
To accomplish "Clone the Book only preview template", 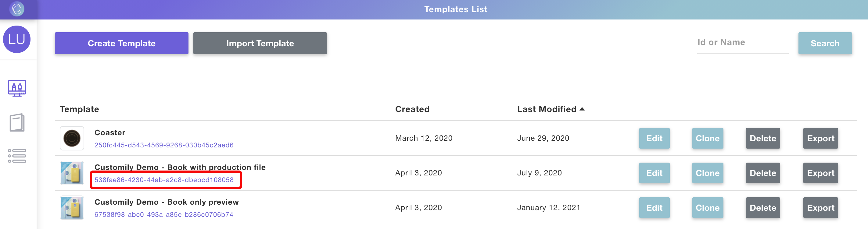I will (x=707, y=208).
